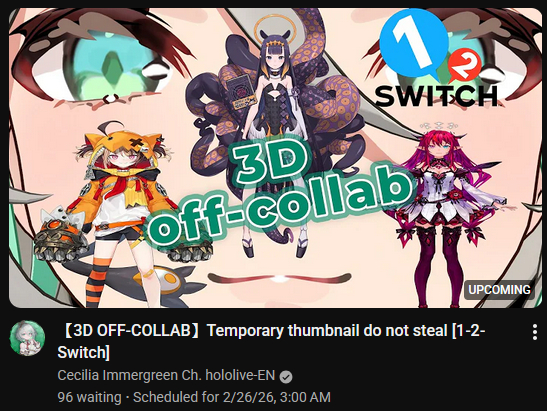
Task: Click the Switch] word on title's second line
Action: tap(84, 352)
